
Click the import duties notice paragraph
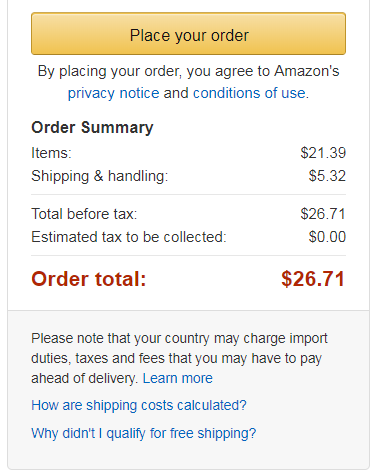pos(179,358)
